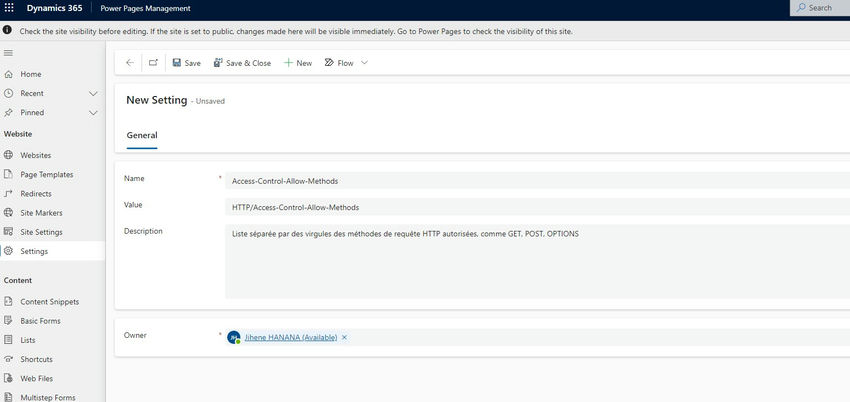This screenshot has height=402, width=850.
Task: Click the Pinned pushpin icon
Action: pyautogui.click(x=8, y=113)
